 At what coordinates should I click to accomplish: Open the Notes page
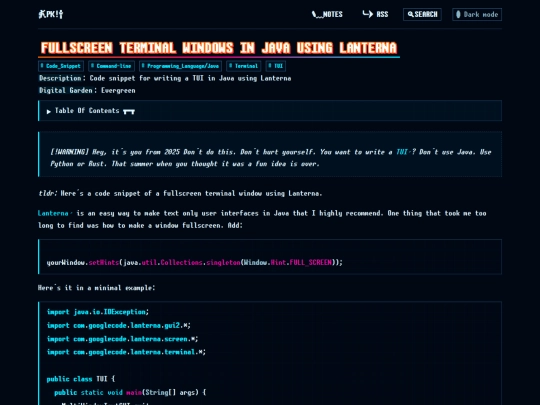tap(327, 14)
